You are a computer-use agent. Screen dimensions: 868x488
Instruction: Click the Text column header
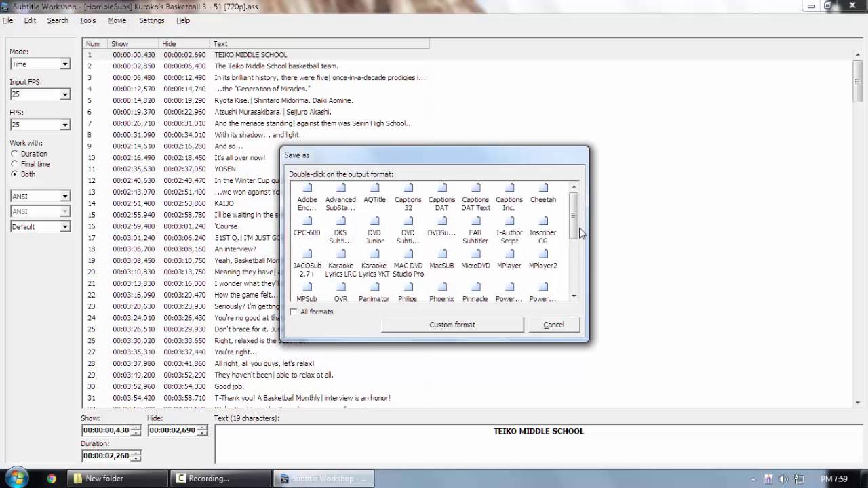coord(319,44)
